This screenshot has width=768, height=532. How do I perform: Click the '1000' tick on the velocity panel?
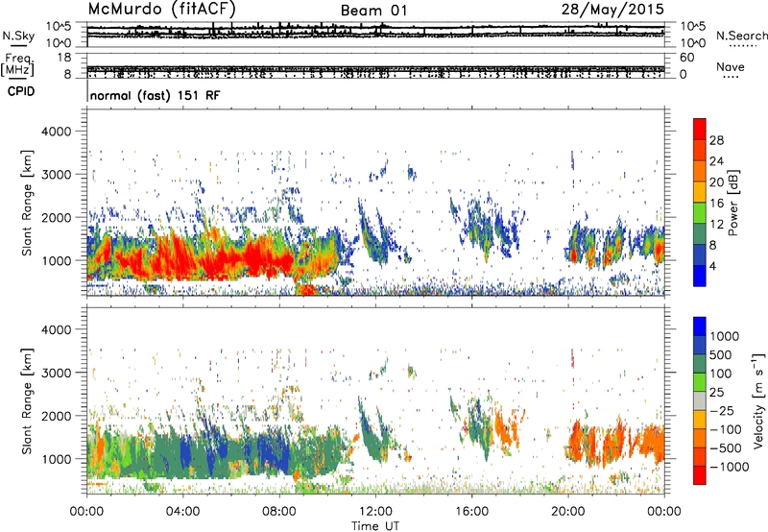coord(58,459)
